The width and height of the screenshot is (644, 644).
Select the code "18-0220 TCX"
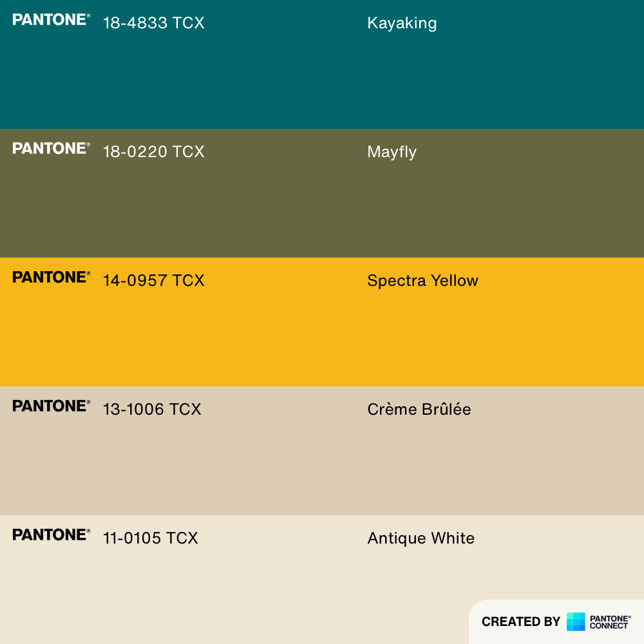pyautogui.click(x=154, y=151)
